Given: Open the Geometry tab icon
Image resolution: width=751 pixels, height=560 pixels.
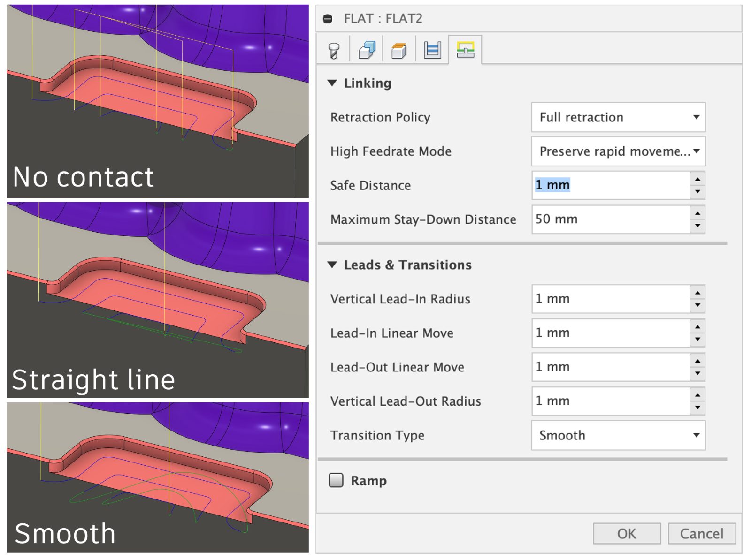Looking at the screenshot, I should (367, 50).
